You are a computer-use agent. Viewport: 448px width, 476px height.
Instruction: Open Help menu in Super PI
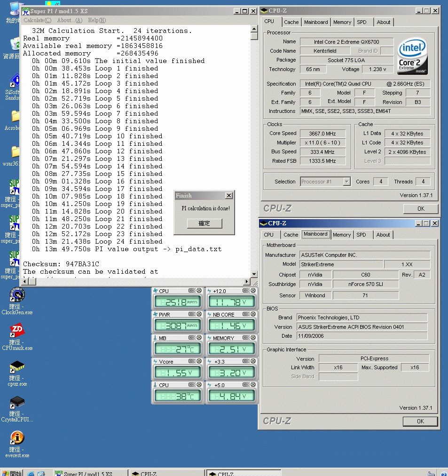point(97,20)
